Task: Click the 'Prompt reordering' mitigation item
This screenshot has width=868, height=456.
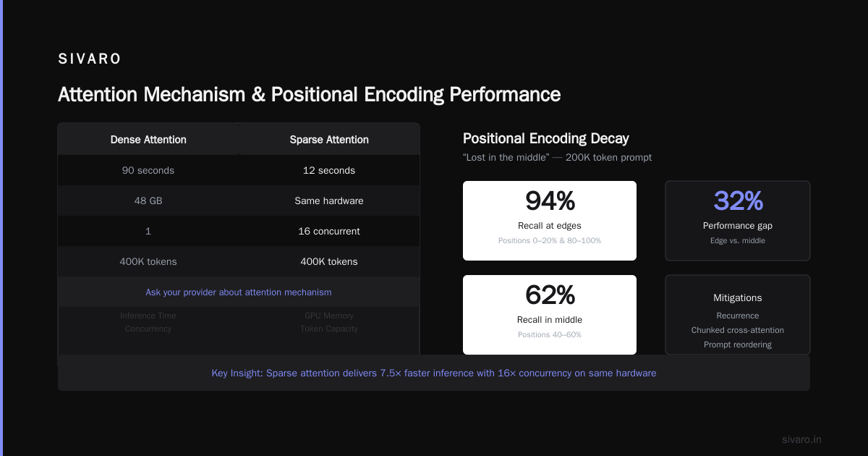Action: (738, 345)
